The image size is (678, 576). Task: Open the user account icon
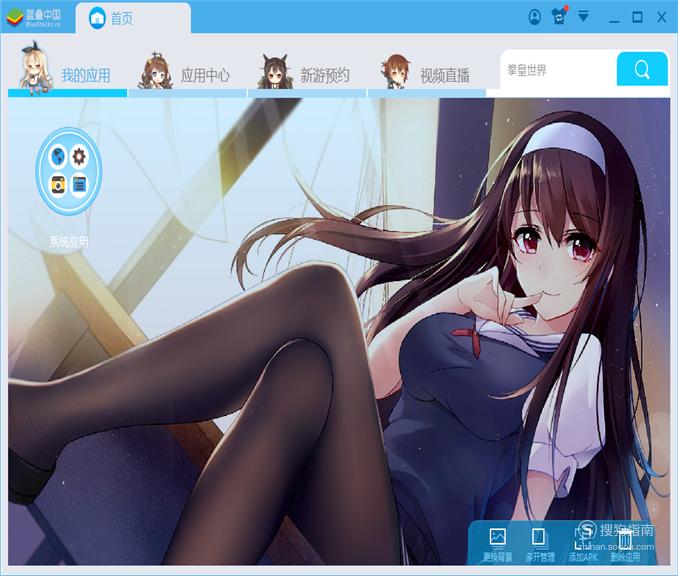point(534,17)
